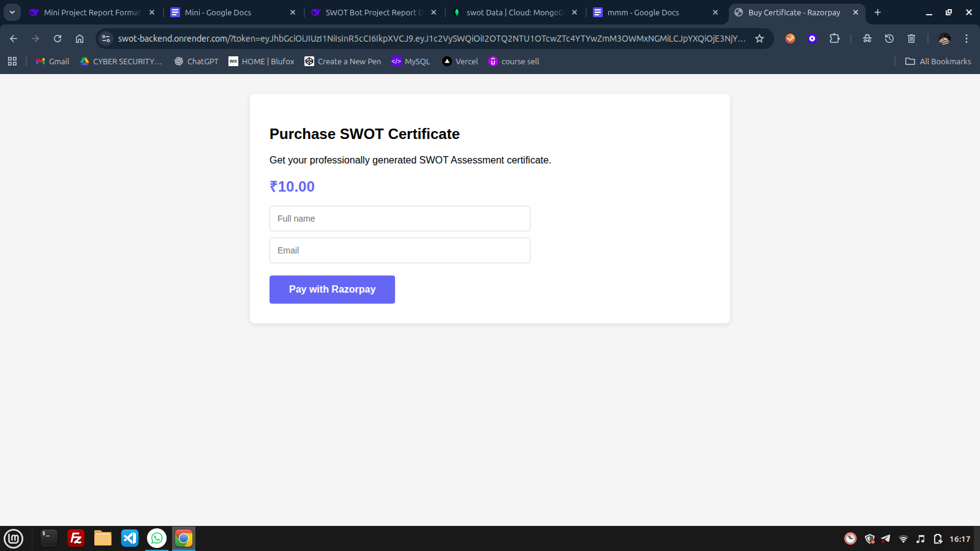The height and width of the screenshot is (551, 980).
Task: Open the Chrome three-dot menu
Action: (x=967, y=39)
